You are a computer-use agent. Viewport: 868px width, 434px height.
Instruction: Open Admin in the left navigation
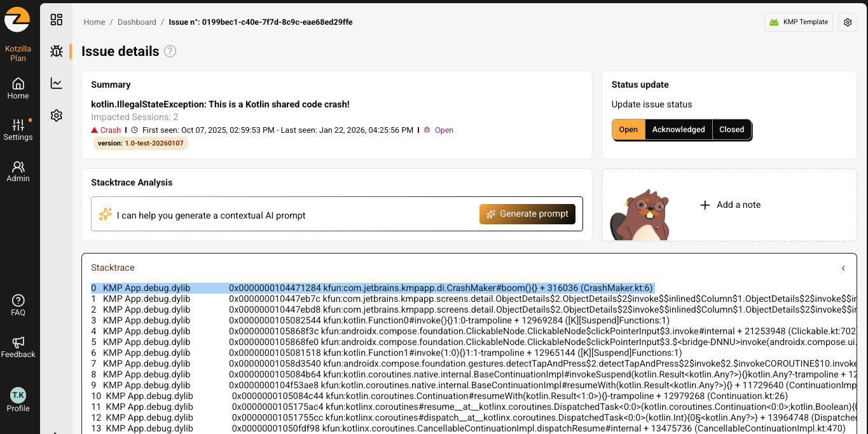pos(18,171)
